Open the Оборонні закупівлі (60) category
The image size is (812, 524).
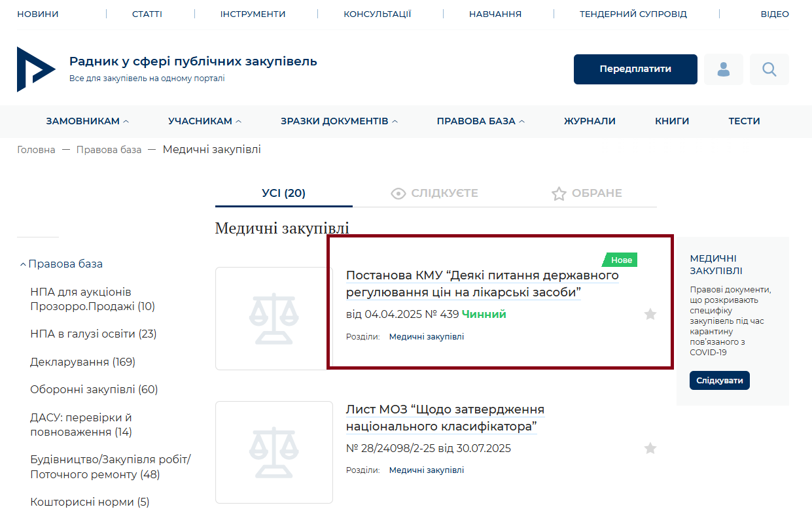click(x=94, y=390)
